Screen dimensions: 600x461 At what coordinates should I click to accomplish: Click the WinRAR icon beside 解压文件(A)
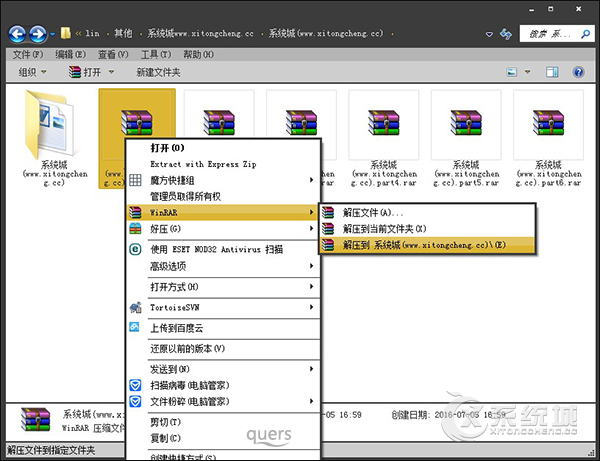pos(328,212)
